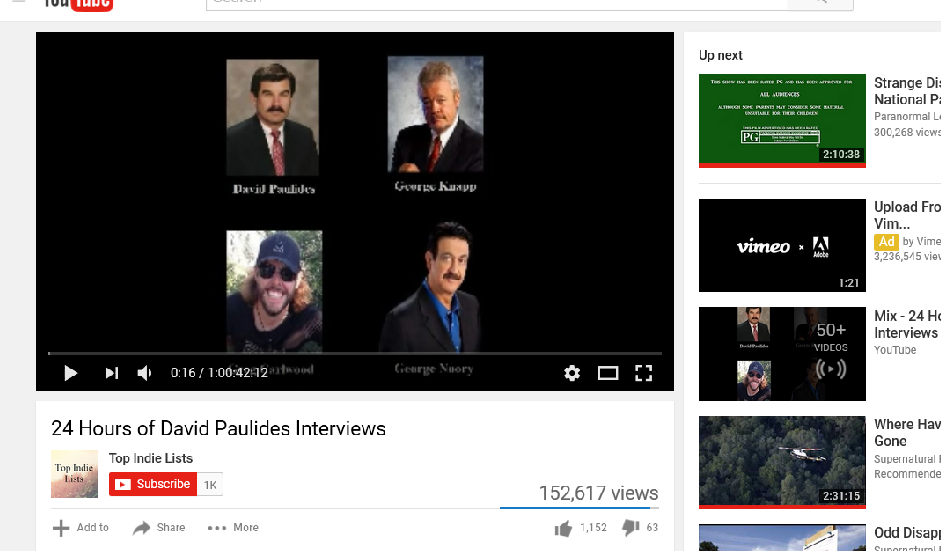This screenshot has width=941, height=551.
Task: Open the Vimeo Adobe ad thumbnail
Action: tap(782, 245)
